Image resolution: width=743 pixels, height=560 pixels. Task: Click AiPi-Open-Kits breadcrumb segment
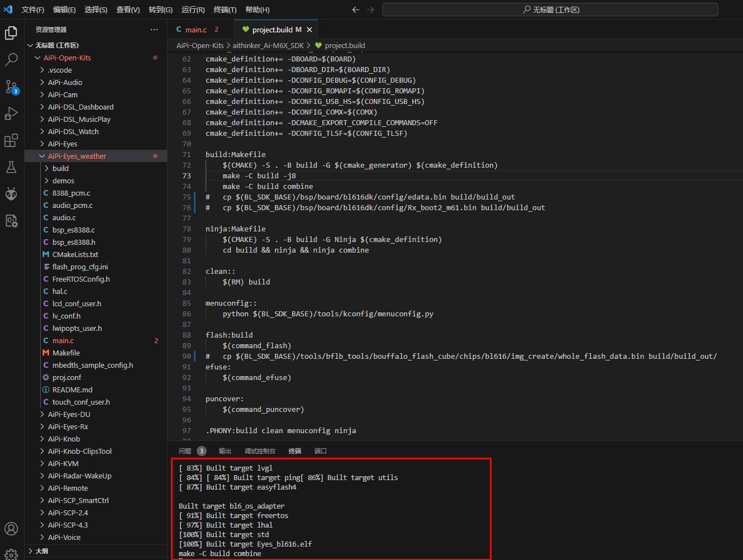coord(200,46)
